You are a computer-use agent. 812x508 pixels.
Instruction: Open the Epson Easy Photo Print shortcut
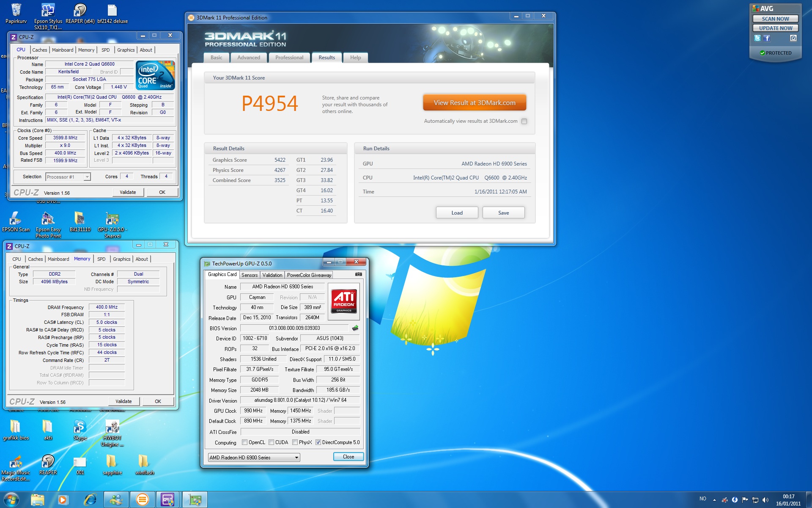coord(48,225)
